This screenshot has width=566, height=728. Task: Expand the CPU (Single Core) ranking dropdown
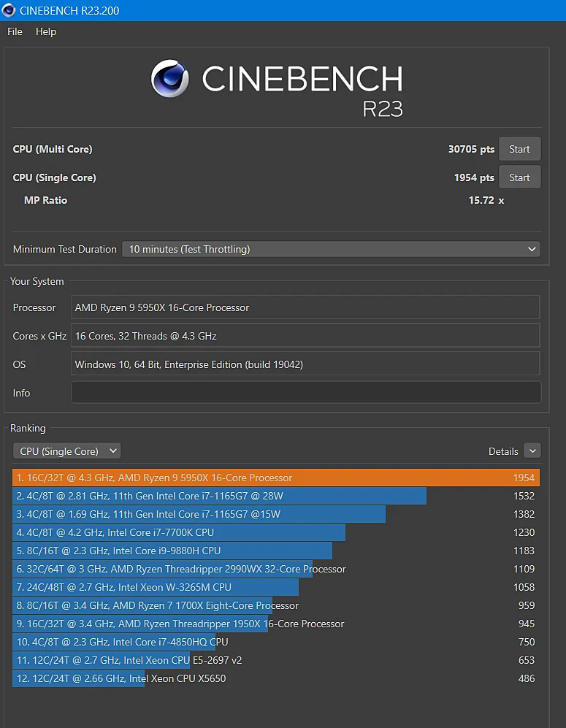pos(67,451)
